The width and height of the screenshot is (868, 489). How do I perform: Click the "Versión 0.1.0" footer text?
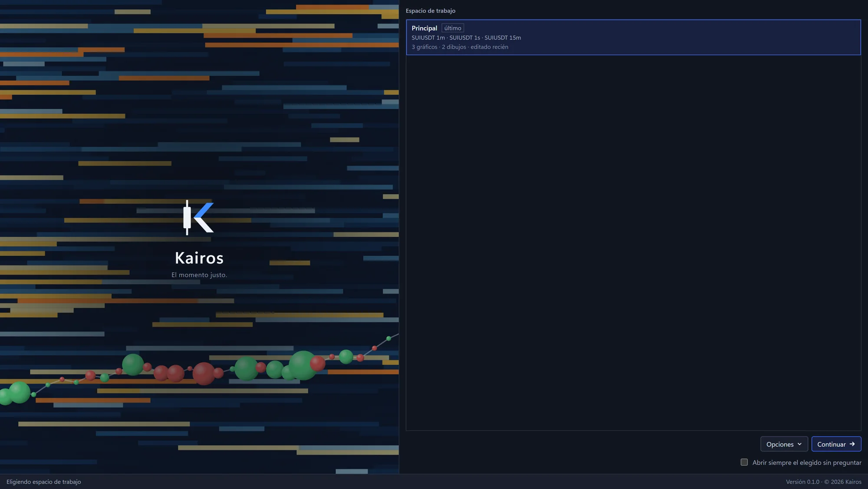coord(802,482)
